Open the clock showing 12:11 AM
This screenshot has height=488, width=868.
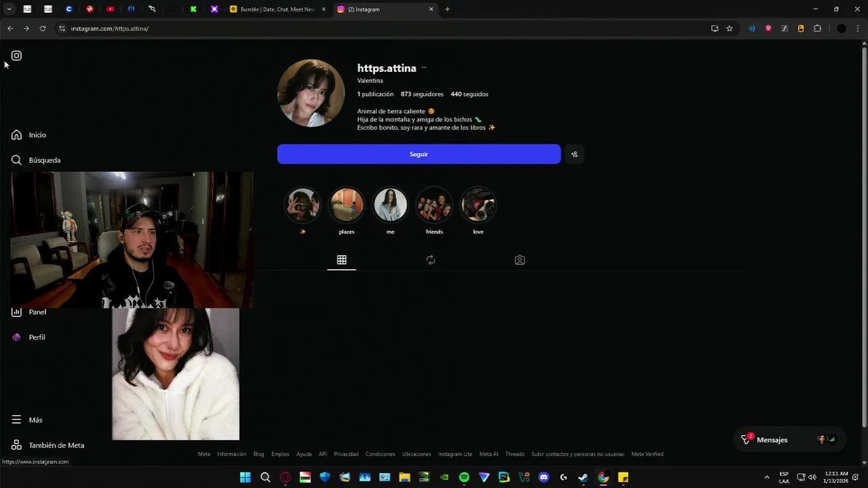coord(837,477)
